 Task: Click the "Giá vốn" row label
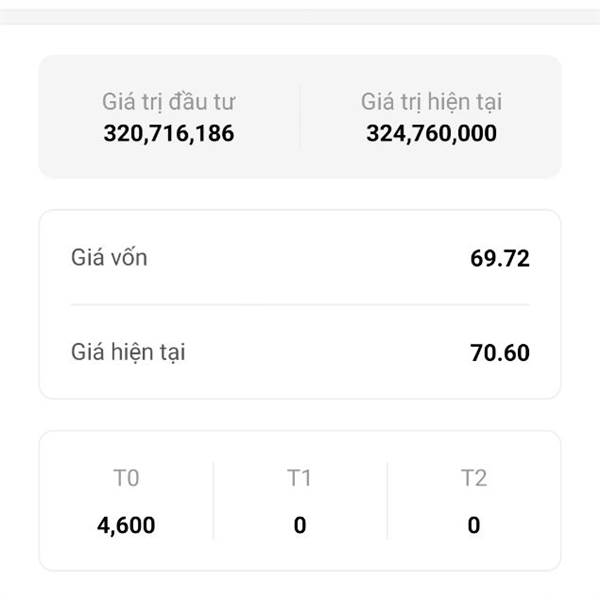click(x=110, y=258)
